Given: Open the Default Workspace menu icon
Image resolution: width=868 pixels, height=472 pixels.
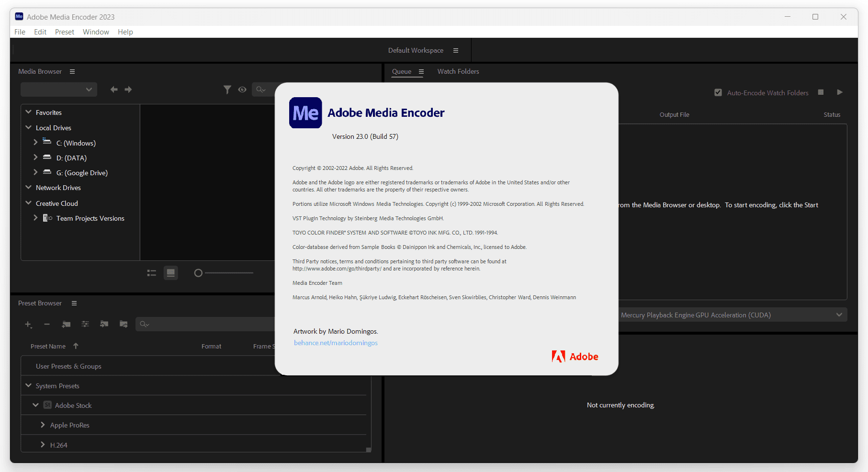Looking at the screenshot, I should (456, 50).
